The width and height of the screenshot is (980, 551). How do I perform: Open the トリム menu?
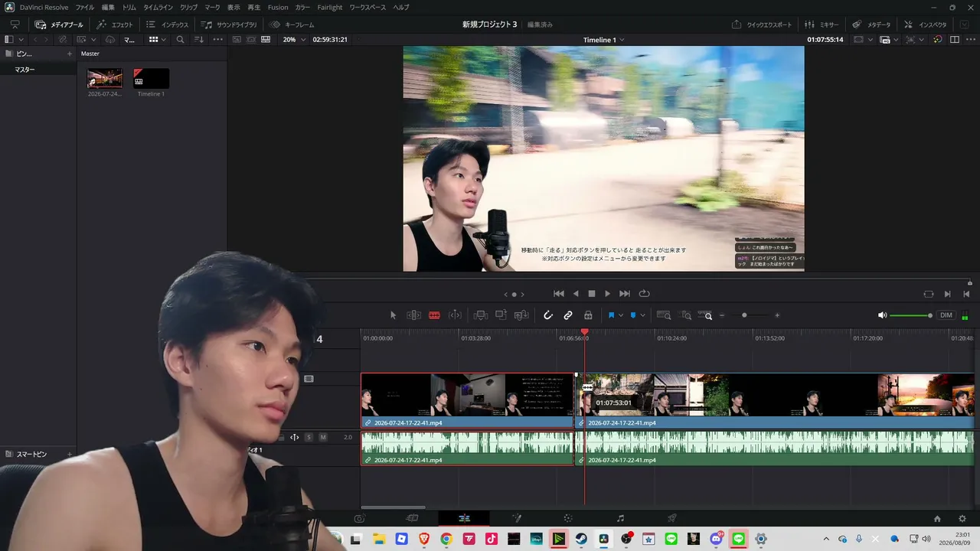coord(129,7)
